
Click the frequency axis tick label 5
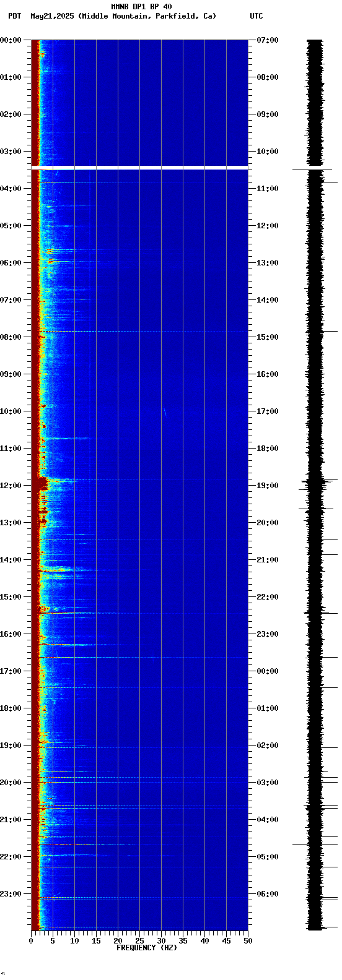(x=53, y=941)
